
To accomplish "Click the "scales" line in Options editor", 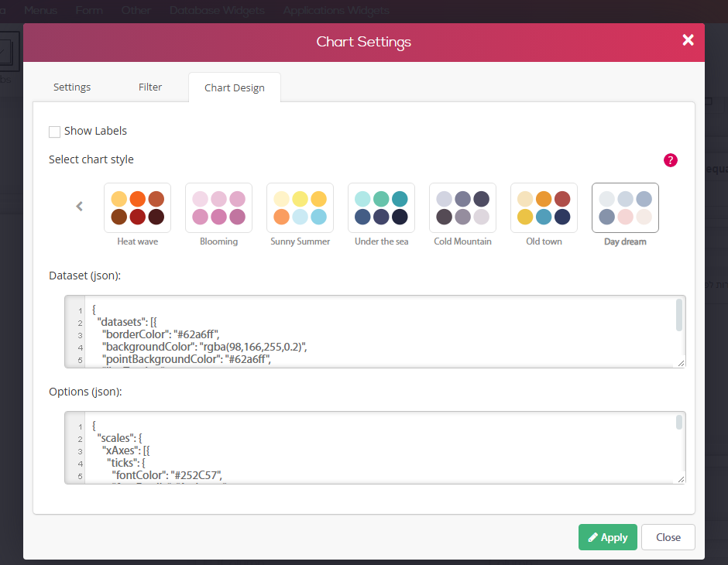I will click(119, 438).
